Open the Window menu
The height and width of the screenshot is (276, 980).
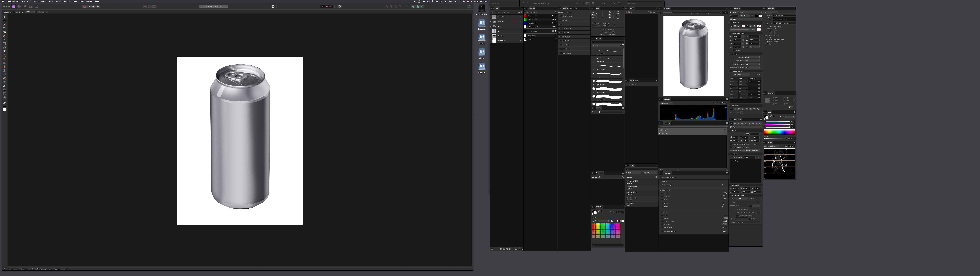tap(89, 2)
